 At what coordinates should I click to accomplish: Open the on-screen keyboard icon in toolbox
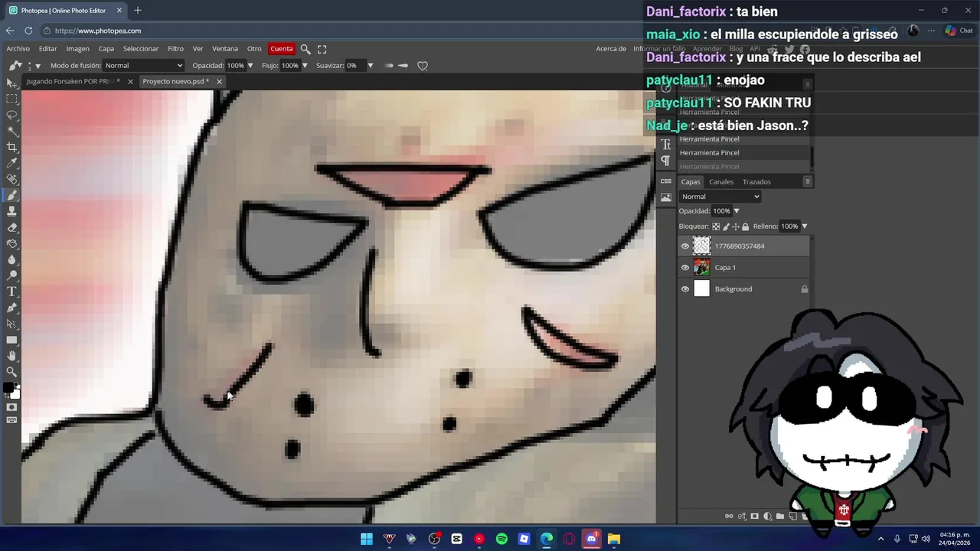coord(11,420)
